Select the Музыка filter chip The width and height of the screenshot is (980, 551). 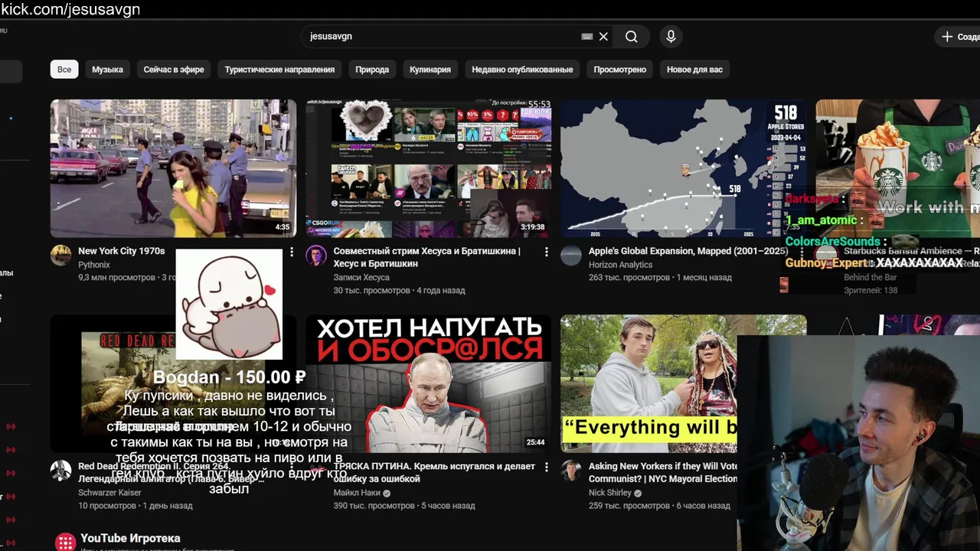[107, 70]
